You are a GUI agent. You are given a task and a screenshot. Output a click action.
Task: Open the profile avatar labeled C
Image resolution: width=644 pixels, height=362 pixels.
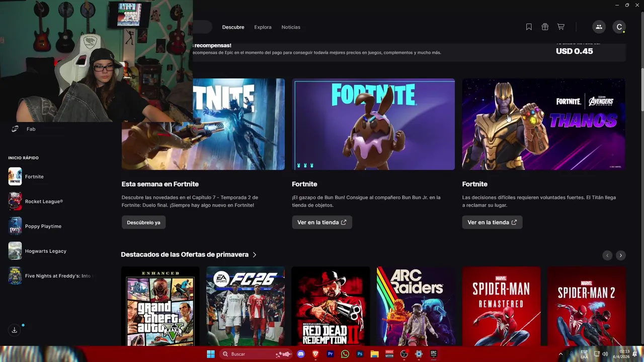(619, 27)
